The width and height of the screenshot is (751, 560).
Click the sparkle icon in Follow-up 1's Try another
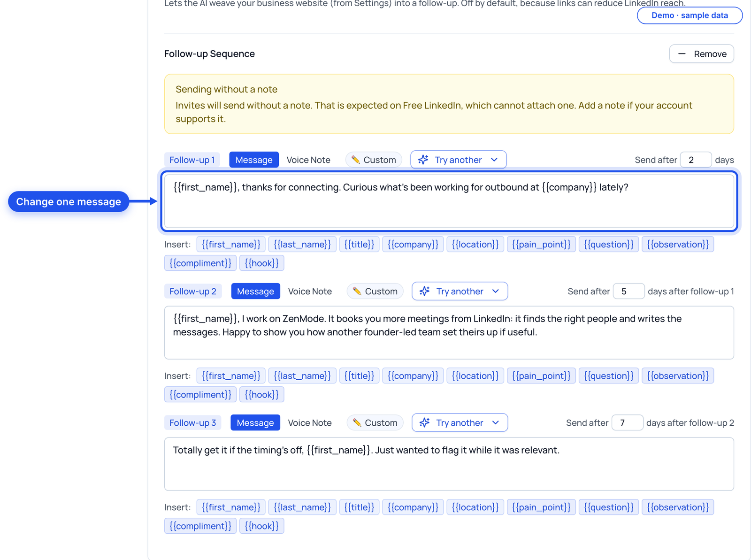[x=423, y=160]
